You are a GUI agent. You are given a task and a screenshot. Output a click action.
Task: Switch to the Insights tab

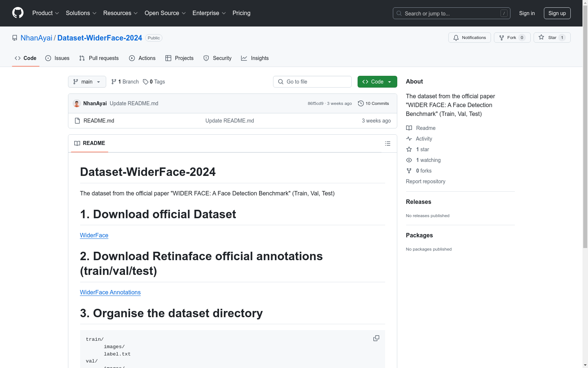click(x=255, y=58)
